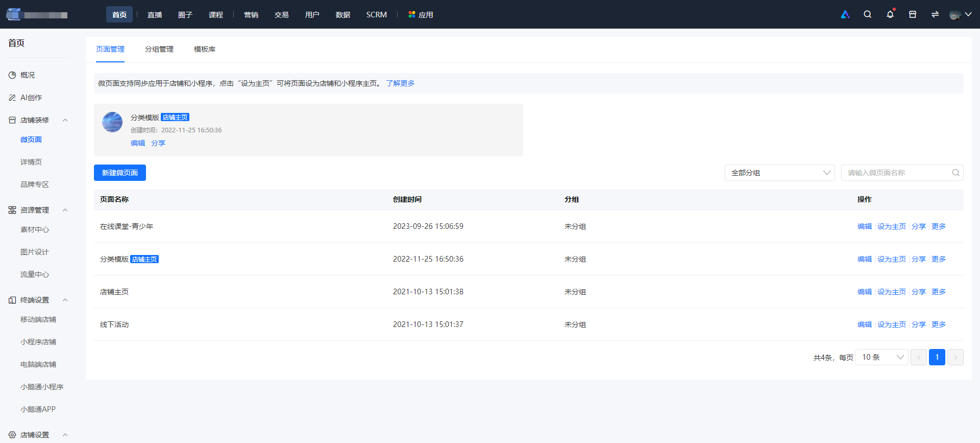Collapse the 店铺装修 sidebar section
Screen dimensions: 980x443
pyautogui.click(x=65, y=120)
